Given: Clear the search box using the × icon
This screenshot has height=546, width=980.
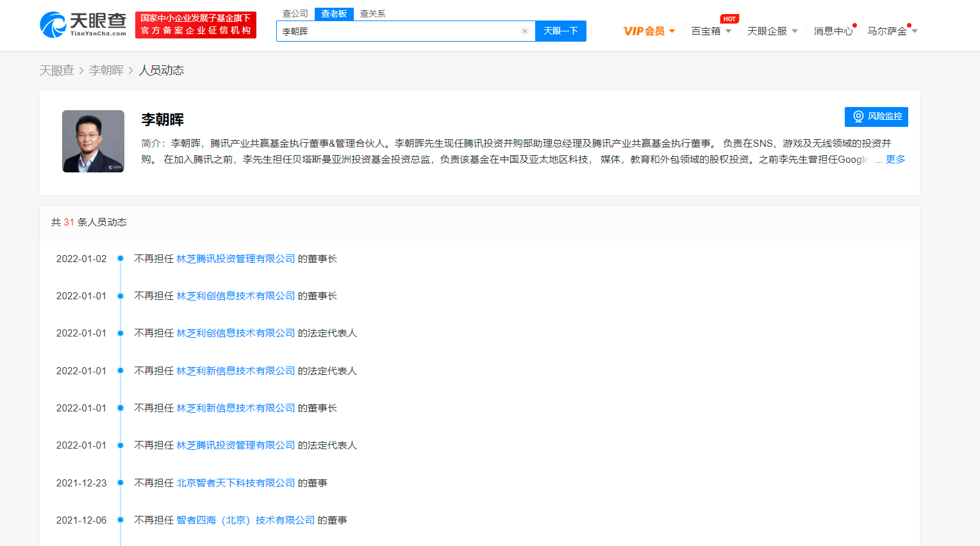Looking at the screenshot, I should (524, 31).
